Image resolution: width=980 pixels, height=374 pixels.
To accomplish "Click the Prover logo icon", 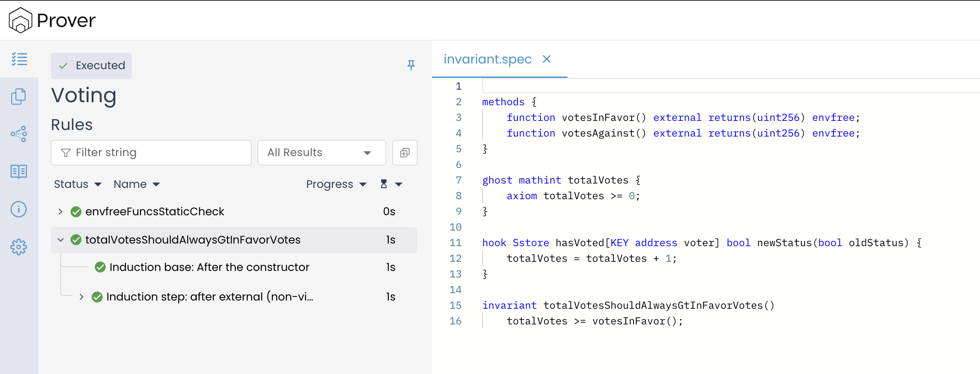I will click(20, 20).
